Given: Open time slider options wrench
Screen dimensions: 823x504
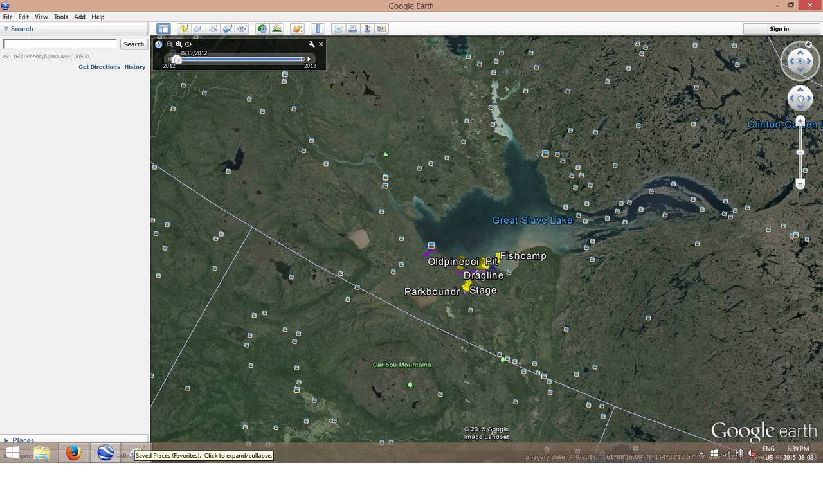Looking at the screenshot, I should click(311, 44).
